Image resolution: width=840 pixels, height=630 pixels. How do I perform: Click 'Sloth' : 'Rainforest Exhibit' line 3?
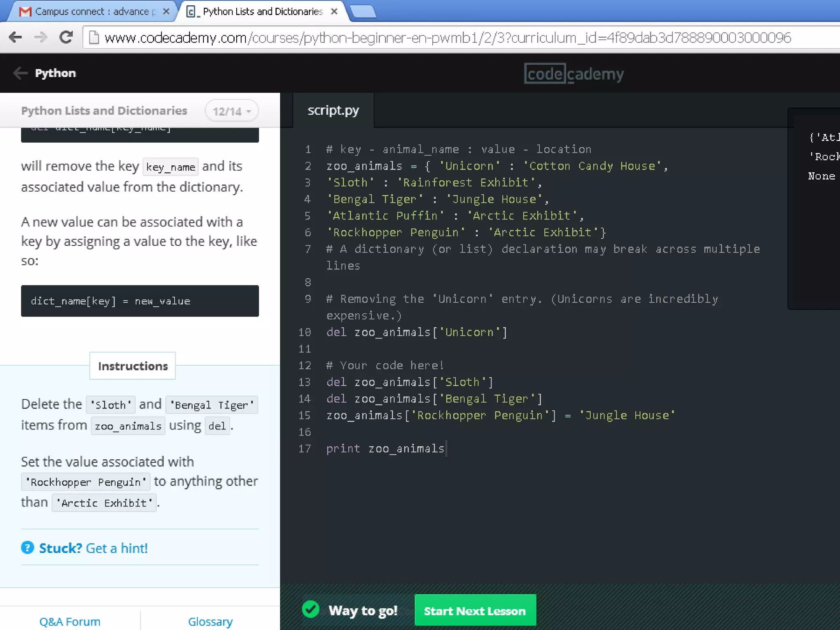tap(434, 183)
